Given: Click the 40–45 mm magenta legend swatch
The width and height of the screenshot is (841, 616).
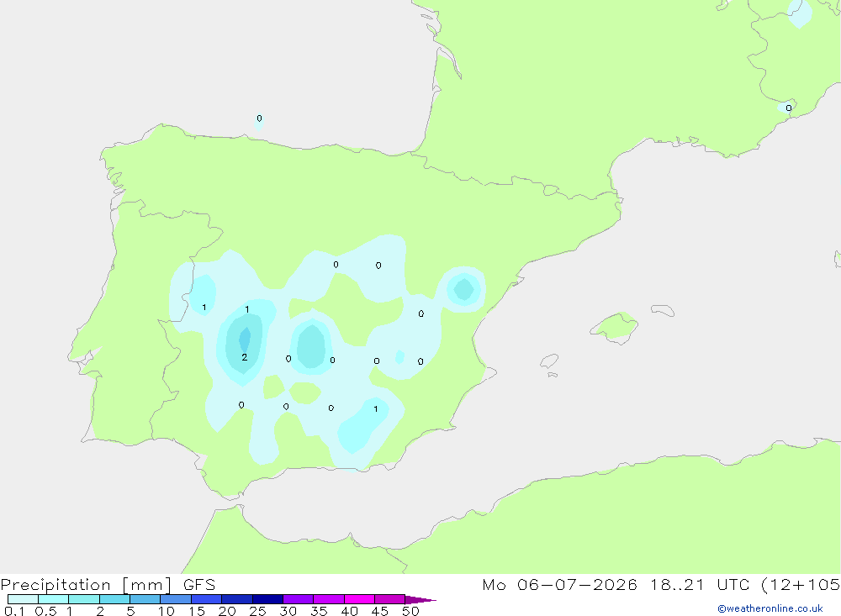Looking at the screenshot, I should pyautogui.click(x=359, y=599).
